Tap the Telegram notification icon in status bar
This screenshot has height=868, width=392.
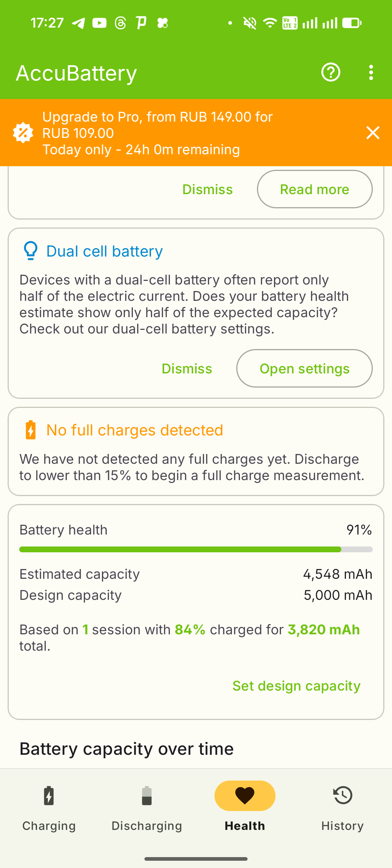coord(78,23)
